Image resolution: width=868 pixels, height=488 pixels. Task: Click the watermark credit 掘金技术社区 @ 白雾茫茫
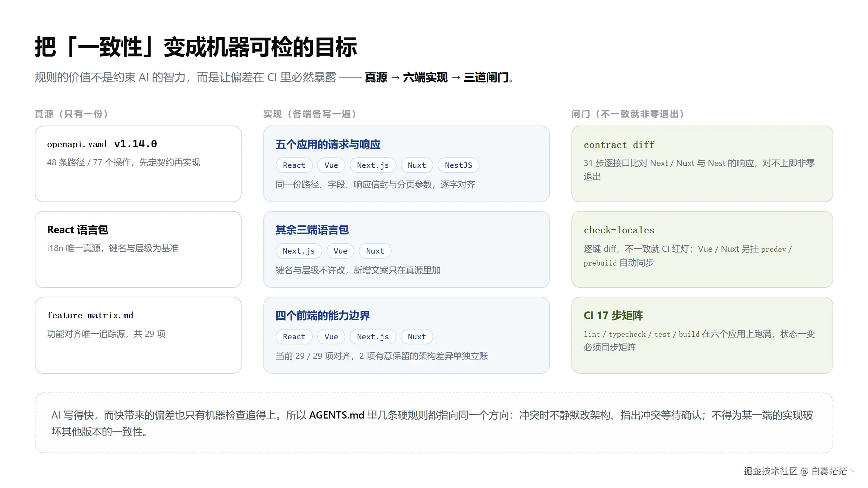tap(795, 471)
